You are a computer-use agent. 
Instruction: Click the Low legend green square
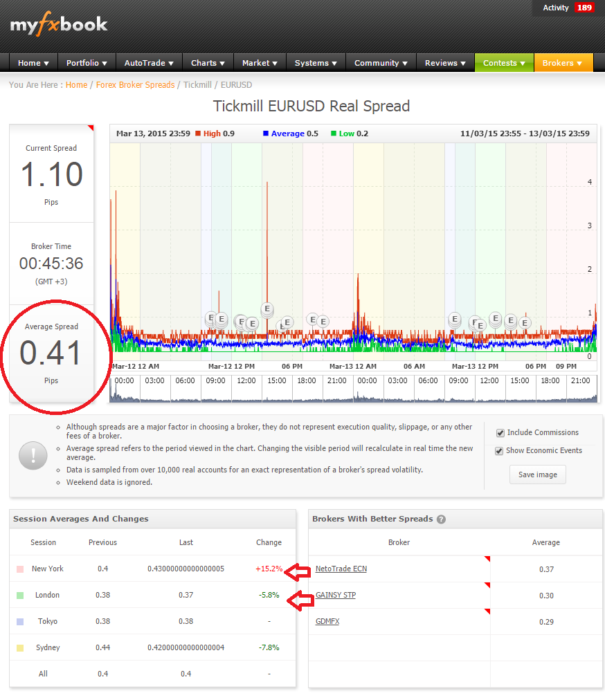click(334, 133)
